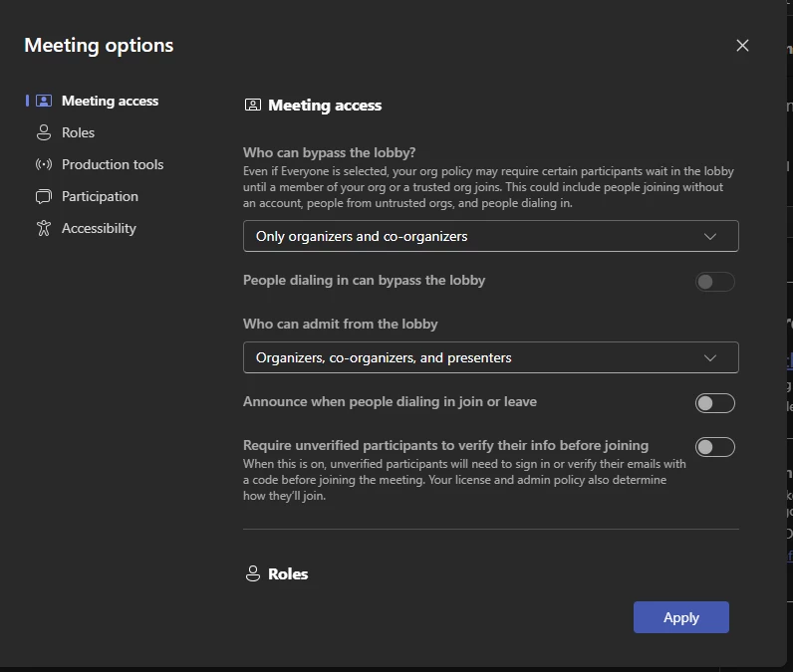
Task: Open the 'Only organizers and co-organizers' dropdown
Action: (490, 236)
